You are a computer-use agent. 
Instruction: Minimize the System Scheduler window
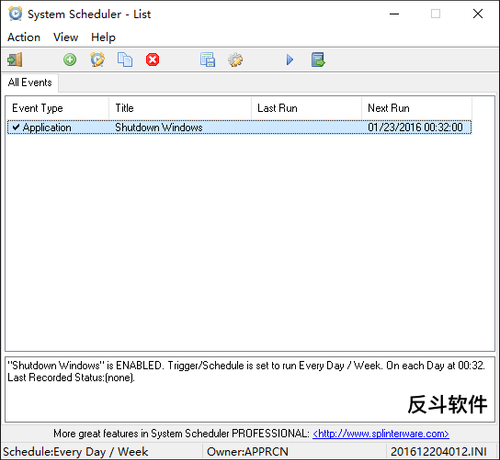pyautogui.click(x=394, y=14)
